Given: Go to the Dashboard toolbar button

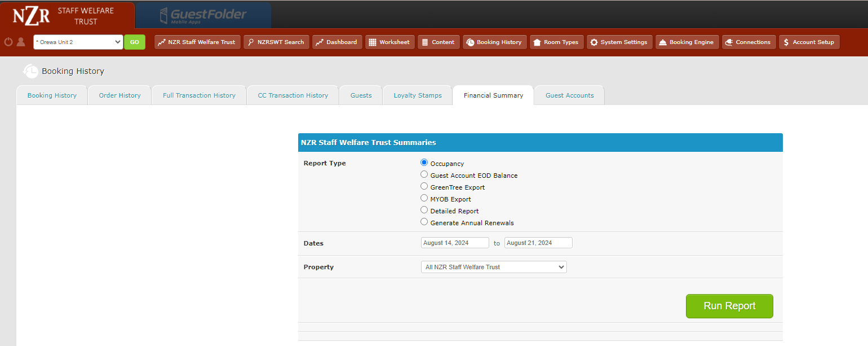Looking at the screenshot, I should (337, 42).
